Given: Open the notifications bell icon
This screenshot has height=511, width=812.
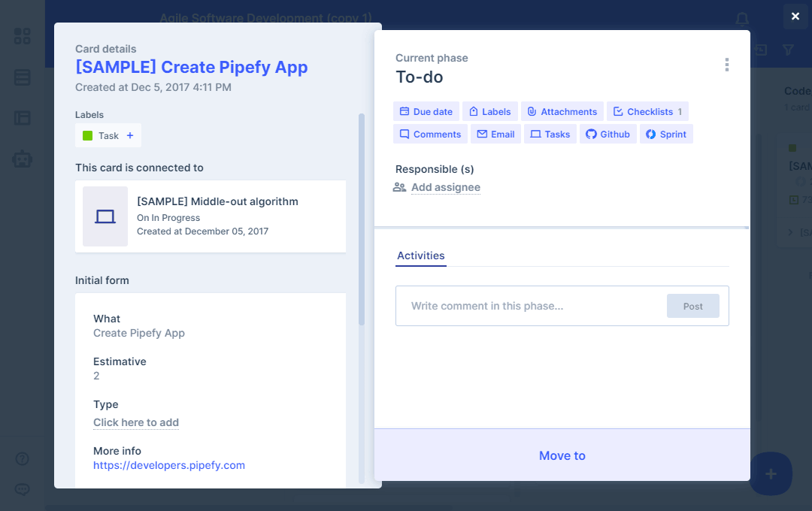Looking at the screenshot, I should pyautogui.click(x=742, y=18).
